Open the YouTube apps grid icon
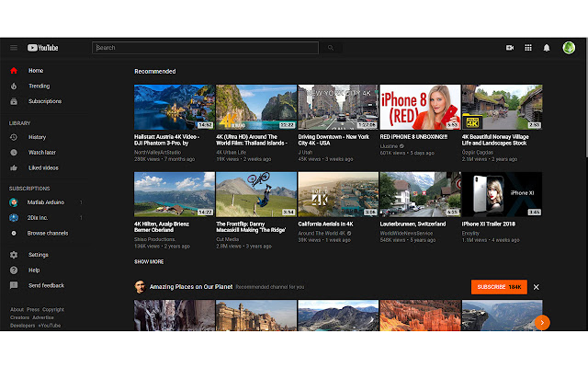588x368 pixels. (x=528, y=48)
